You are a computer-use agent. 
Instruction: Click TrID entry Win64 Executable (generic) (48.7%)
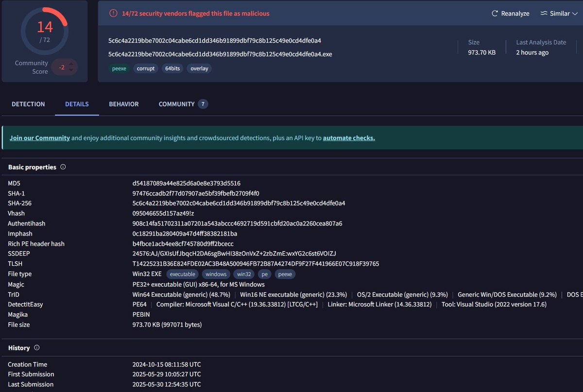[181, 294]
